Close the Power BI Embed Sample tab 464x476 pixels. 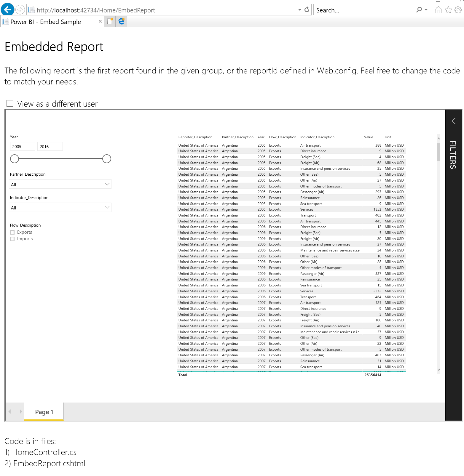(x=100, y=21)
